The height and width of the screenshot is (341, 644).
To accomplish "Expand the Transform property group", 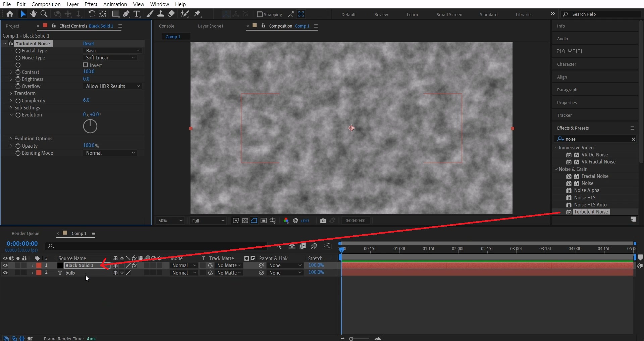I will (x=11, y=93).
